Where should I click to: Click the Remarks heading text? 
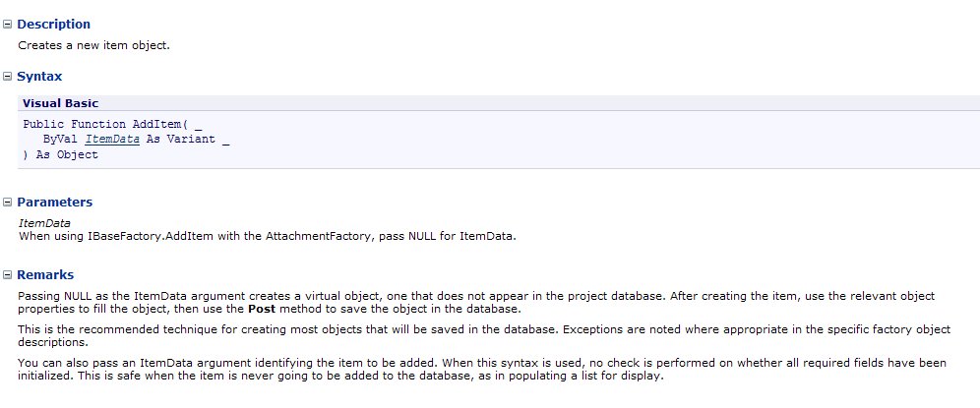(45, 275)
